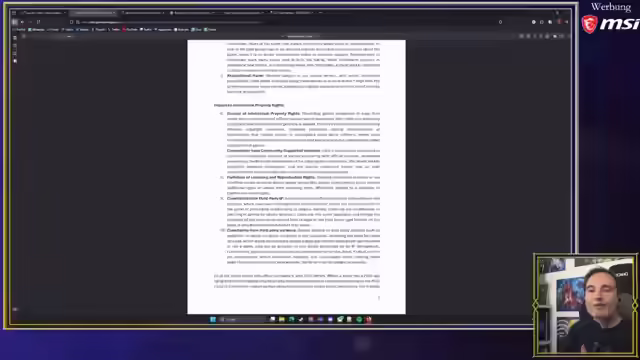Open the green Spotify icon in taskbar
Viewport: 640px width, 360px height.
coord(359,319)
